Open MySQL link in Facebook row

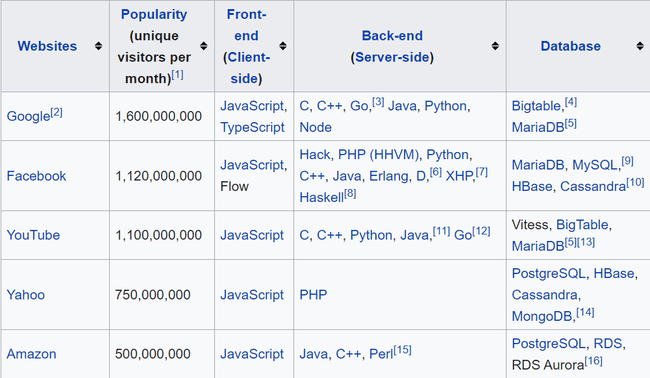pos(595,165)
